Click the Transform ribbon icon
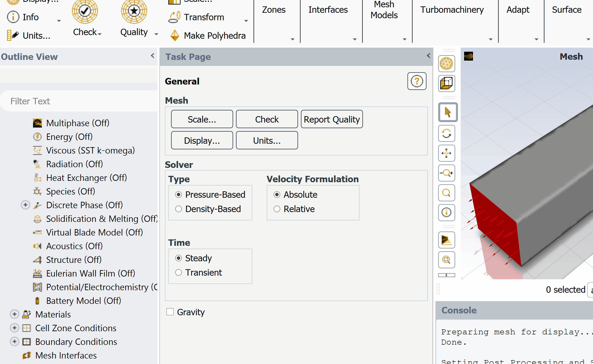 pos(174,17)
